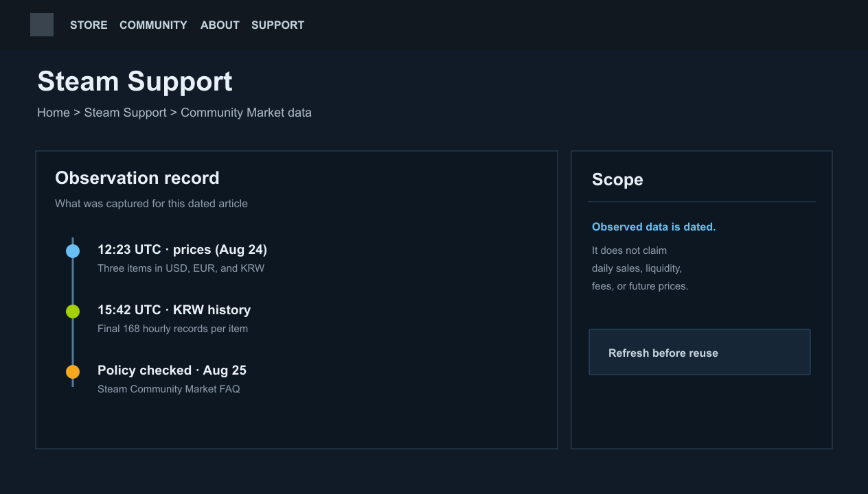868x494 pixels.
Task: Select the Community Market data breadcrumb
Action: point(246,113)
